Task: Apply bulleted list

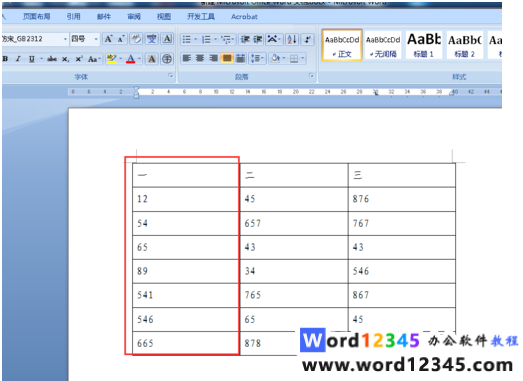Action: point(187,40)
